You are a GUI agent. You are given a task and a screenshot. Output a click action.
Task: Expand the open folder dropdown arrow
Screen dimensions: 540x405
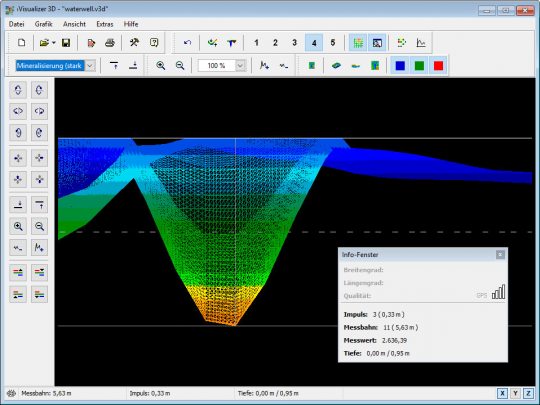[54, 43]
